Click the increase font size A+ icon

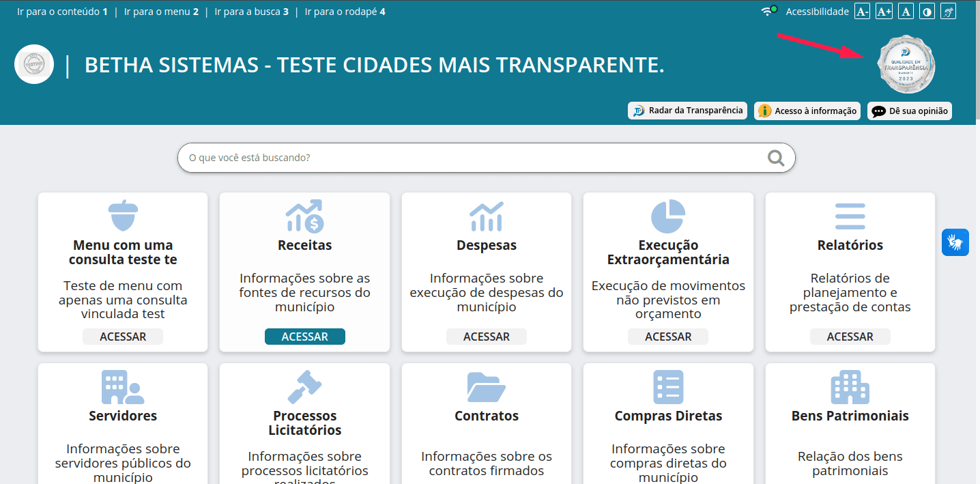(884, 12)
